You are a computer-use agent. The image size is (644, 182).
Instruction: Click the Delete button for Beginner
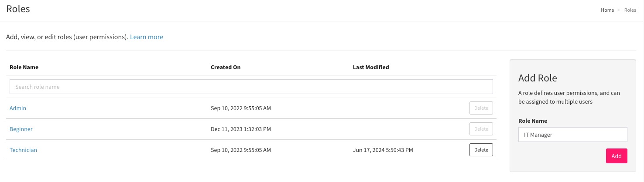click(x=481, y=129)
